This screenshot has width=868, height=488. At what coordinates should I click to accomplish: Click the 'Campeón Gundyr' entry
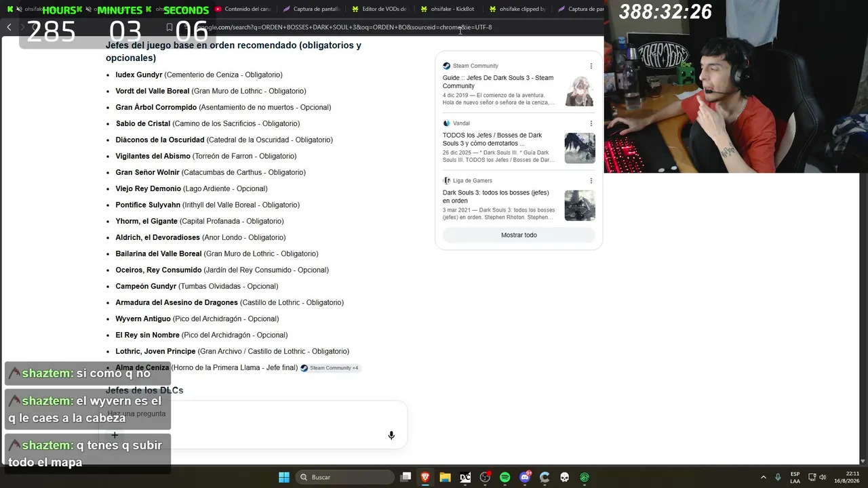146,286
